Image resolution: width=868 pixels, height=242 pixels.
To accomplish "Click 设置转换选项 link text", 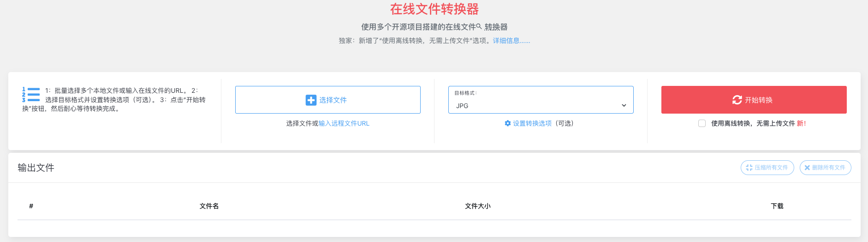I will click(532, 123).
